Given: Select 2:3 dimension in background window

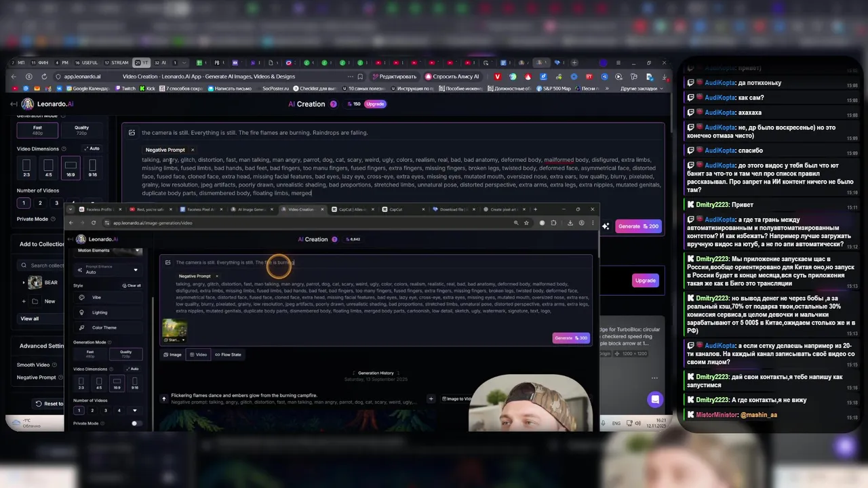Looking at the screenshot, I should click(x=26, y=167).
